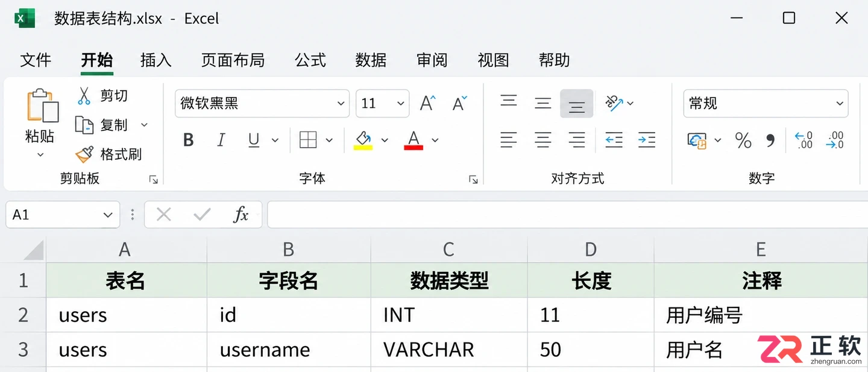The image size is (868, 372).
Task: Set top vertical alignment
Action: pyautogui.click(x=509, y=101)
